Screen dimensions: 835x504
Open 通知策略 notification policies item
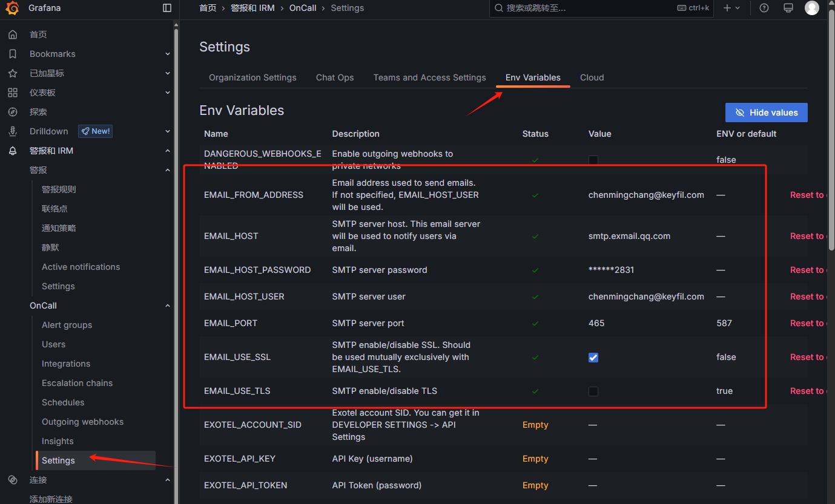[x=59, y=228]
